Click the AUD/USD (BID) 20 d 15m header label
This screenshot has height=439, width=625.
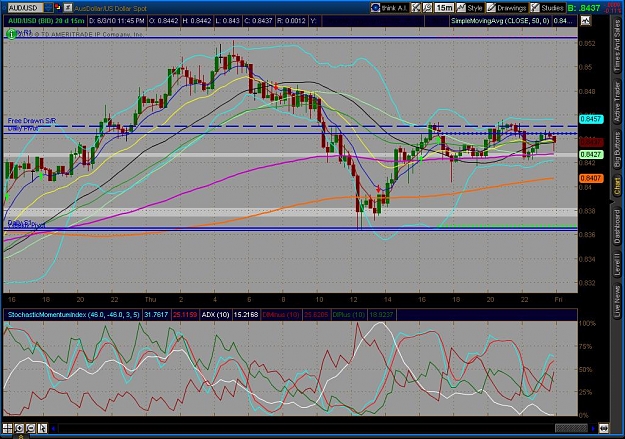(x=46, y=21)
